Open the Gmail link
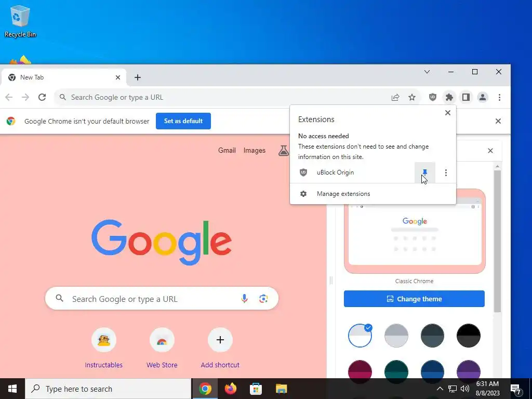Image resolution: width=532 pixels, height=399 pixels. 227,150
